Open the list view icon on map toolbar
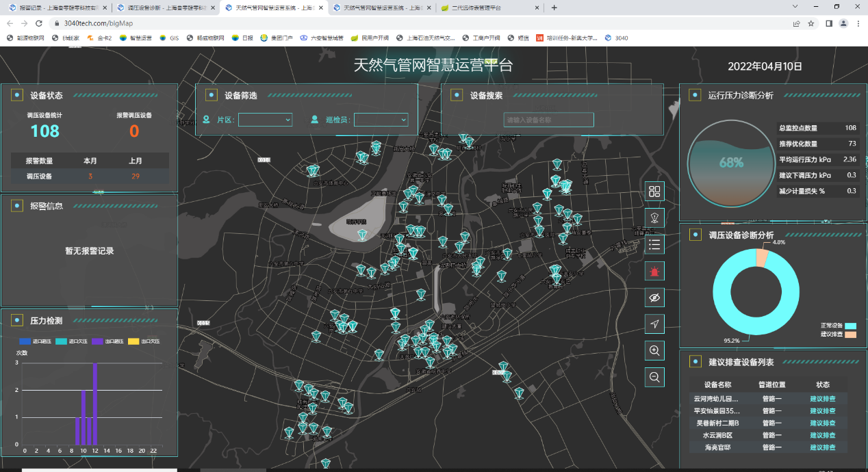Screen dimensions: 868x472 point(654,244)
